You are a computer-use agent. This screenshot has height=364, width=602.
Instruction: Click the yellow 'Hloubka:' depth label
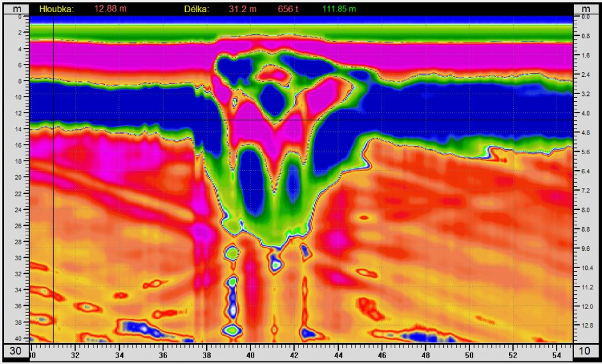tap(56, 9)
